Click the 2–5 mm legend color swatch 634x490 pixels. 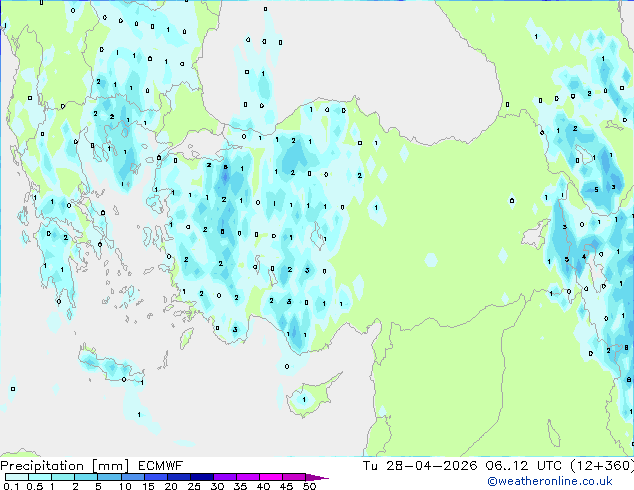click(x=86, y=477)
